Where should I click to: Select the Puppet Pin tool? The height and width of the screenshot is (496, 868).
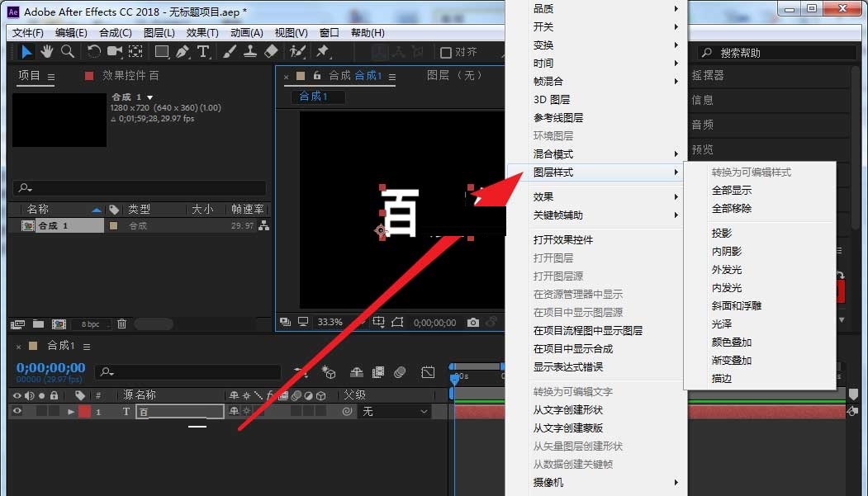(x=322, y=51)
